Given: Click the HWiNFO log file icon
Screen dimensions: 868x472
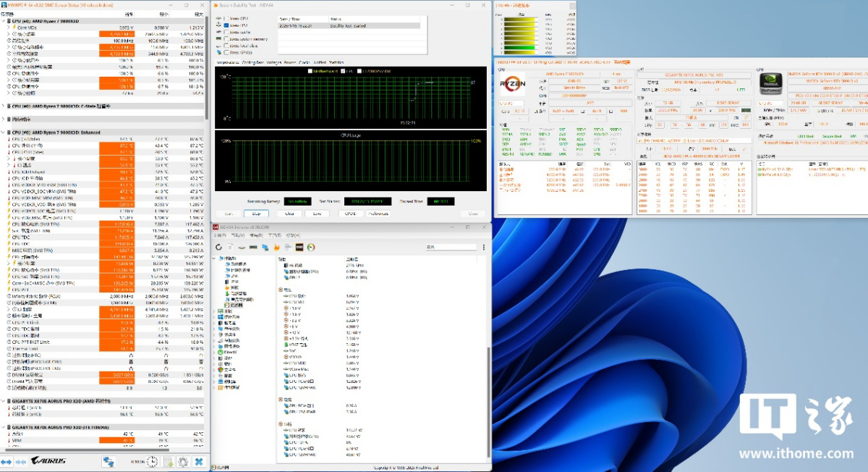Looking at the screenshot, I should point(167,461).
